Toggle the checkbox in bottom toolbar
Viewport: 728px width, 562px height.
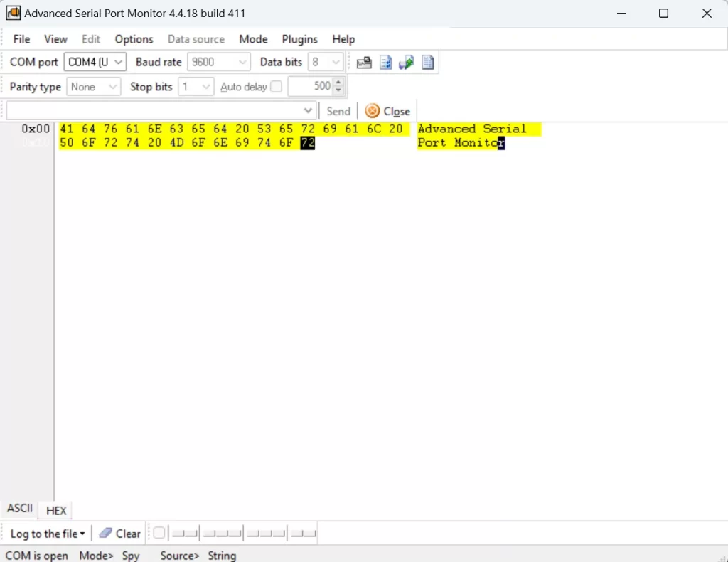tap(159, 533)
